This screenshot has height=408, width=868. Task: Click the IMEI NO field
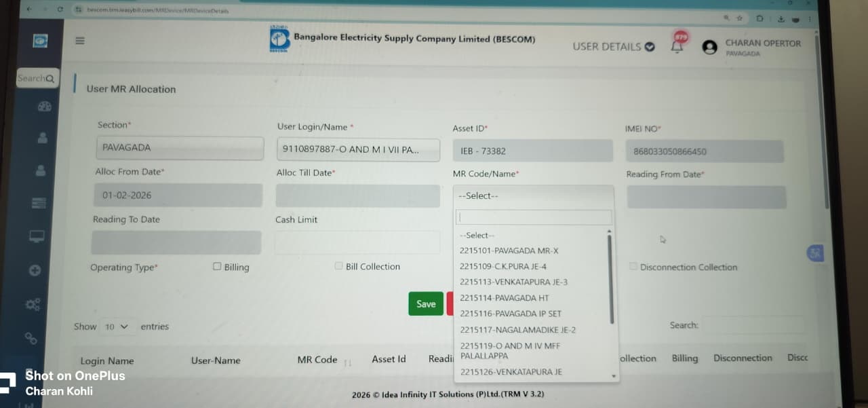point(705,151)
